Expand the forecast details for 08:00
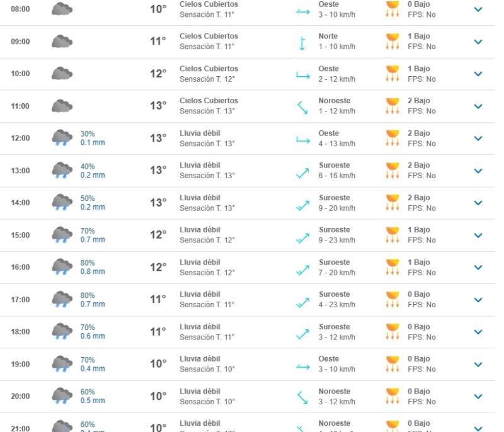Viewport: 504px width, 432px height. tap(478, 10)
